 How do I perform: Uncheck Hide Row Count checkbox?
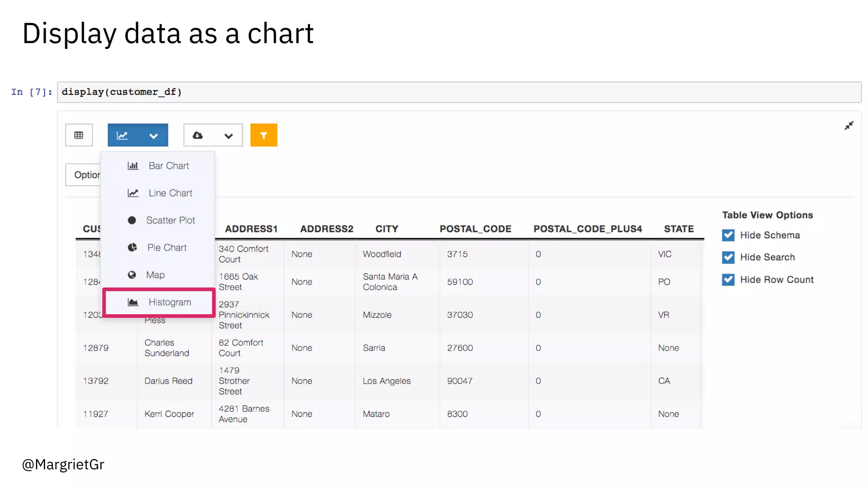(x=728, y=280)
